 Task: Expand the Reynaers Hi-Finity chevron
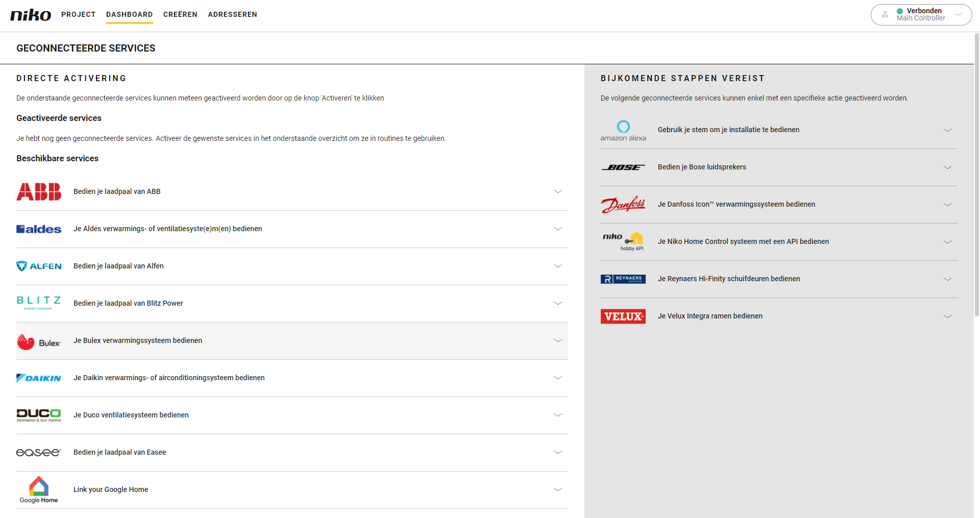point(947,279)
